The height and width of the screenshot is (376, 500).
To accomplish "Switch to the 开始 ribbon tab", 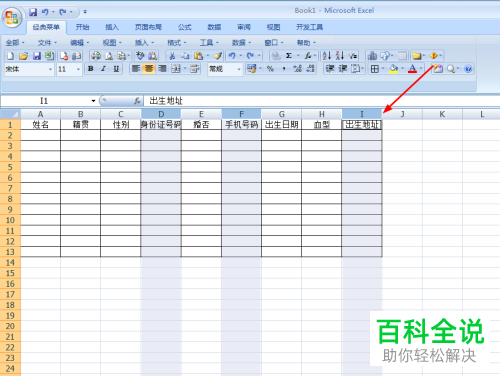I will click(82, 27).
